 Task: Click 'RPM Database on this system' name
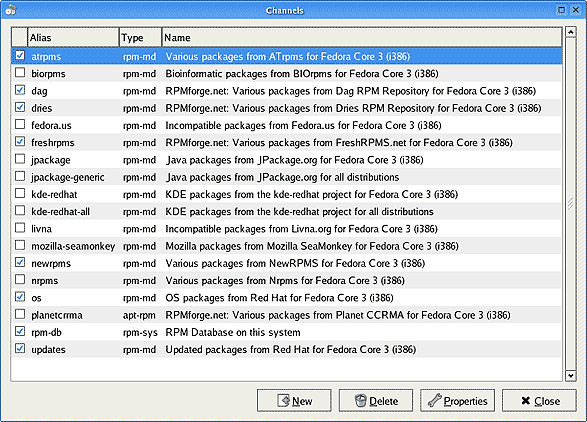(233, 333)
